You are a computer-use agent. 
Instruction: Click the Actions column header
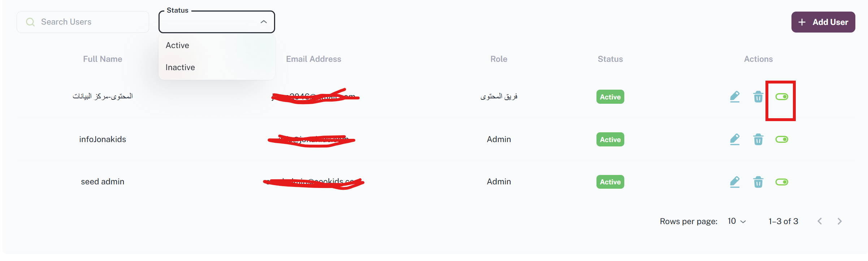pyautogui.click(x=758, y=59)
